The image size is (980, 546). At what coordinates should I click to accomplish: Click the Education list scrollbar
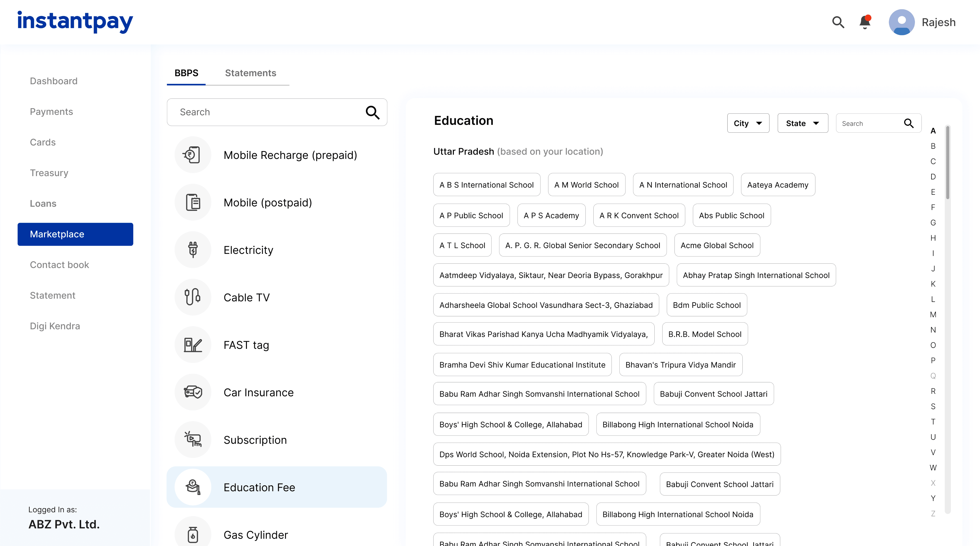click(947, 163)
